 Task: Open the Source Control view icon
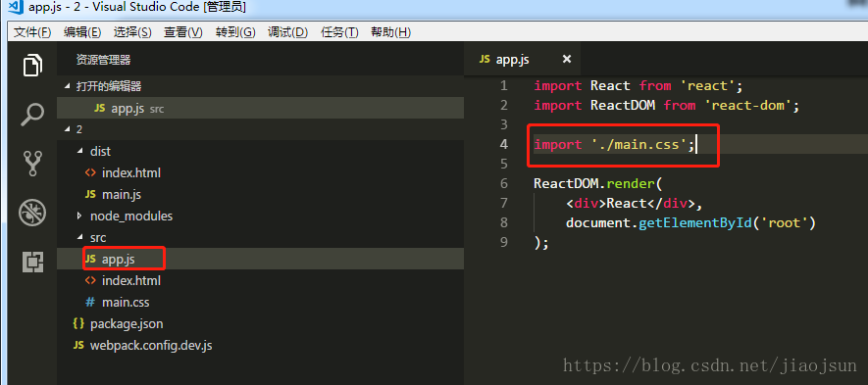pos(32,164)
